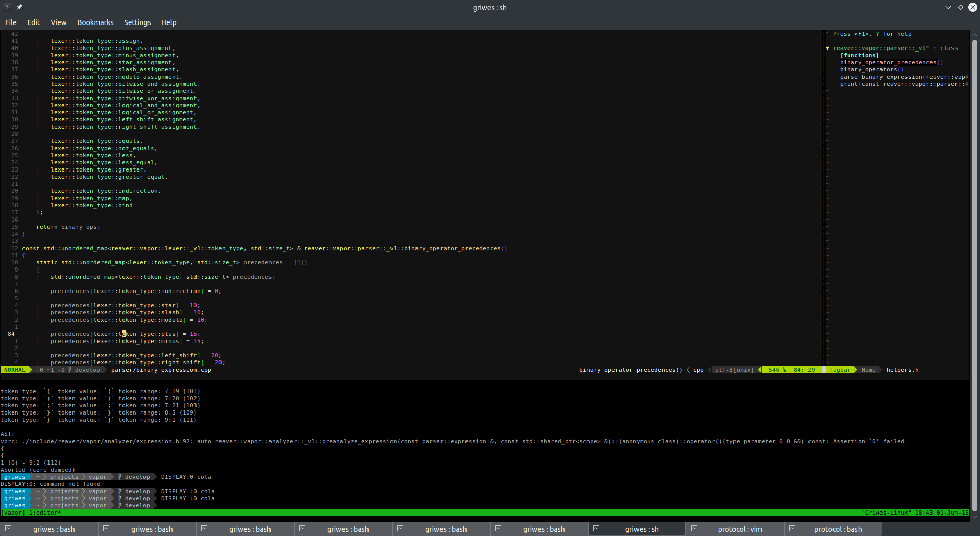Click the minimize chevron in the title bar
Viewport: 980px width, 536px height.
click(x=948, y=7)
